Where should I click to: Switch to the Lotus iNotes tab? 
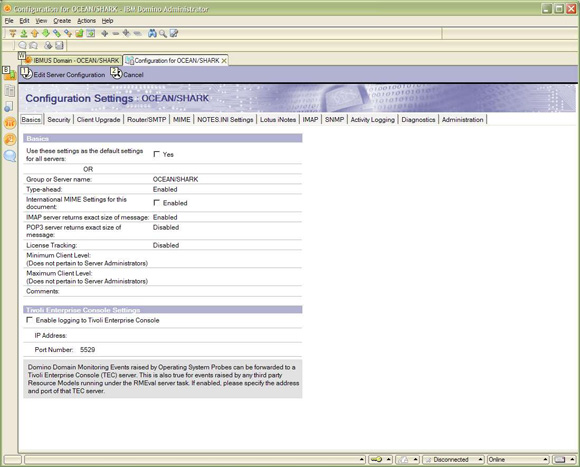pyautogui.click(x=278, y=119)
